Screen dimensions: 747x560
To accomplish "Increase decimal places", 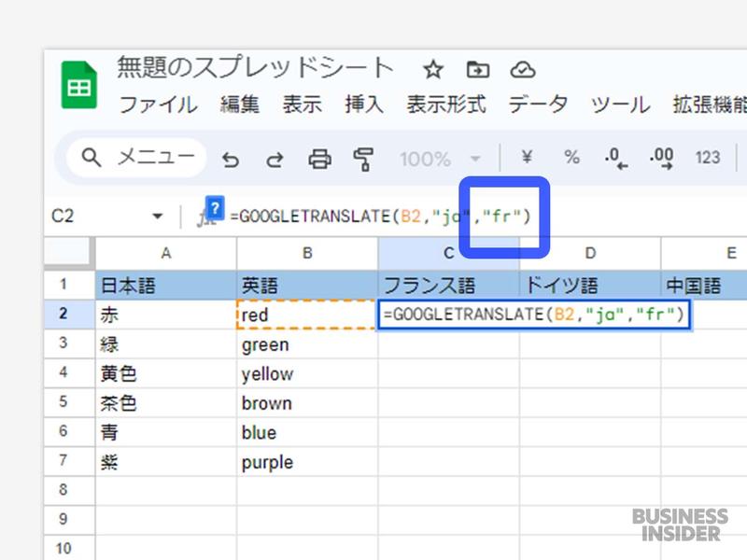I will point(661,158).
